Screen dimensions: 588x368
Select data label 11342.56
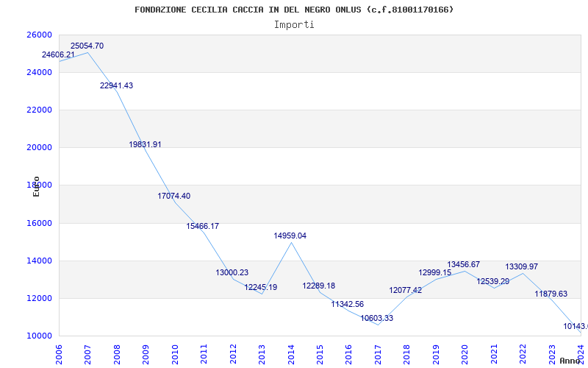coord(347,304)
